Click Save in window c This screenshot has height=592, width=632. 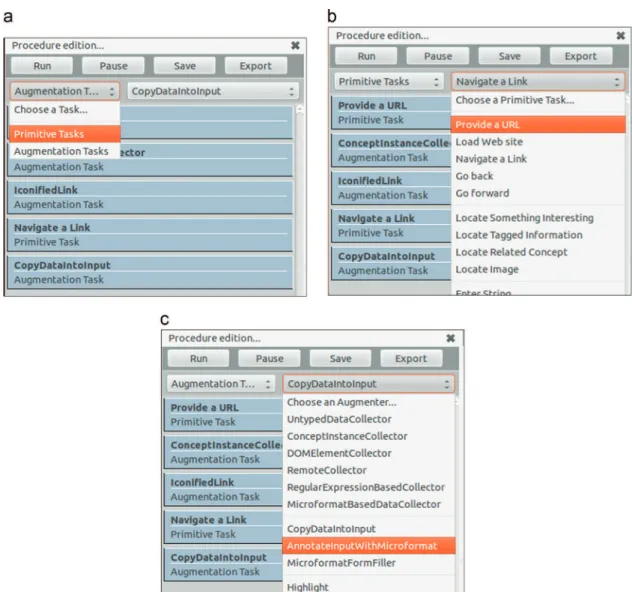click(x=340, y=358)
